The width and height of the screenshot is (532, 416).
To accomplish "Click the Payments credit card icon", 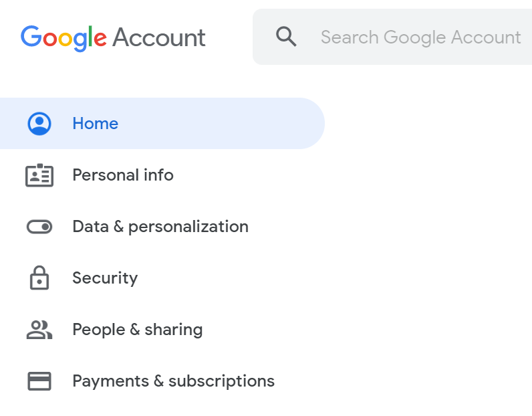I will coord(39,381).
